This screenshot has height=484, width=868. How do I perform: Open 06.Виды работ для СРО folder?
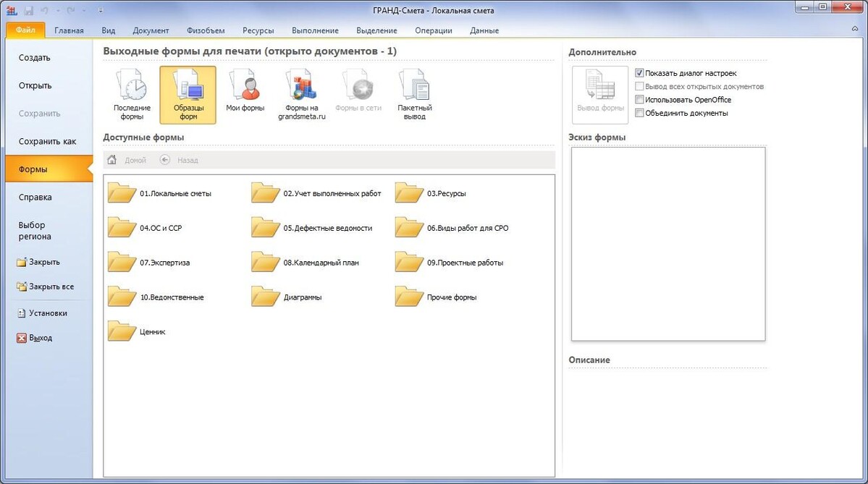(x=452, y=228)
